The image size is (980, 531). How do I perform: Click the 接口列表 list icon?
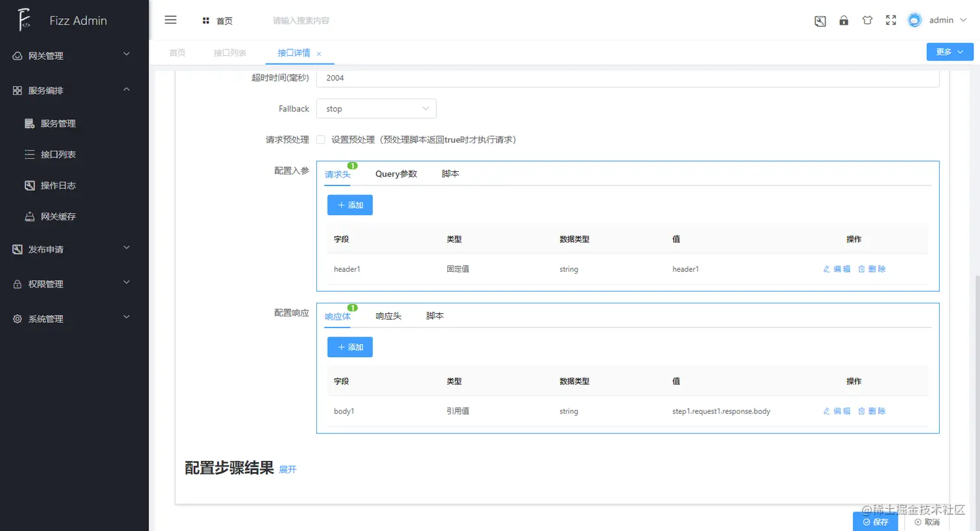(x=30, y=154)
